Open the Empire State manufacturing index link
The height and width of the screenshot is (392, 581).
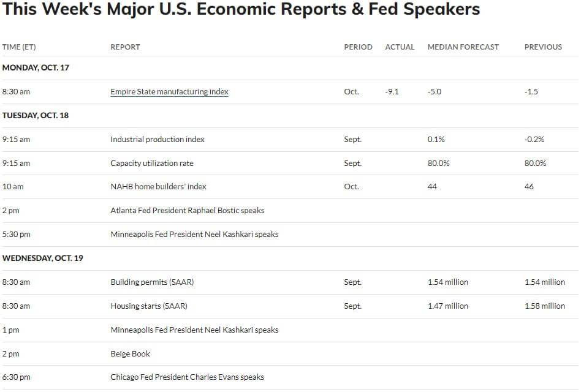169,92
